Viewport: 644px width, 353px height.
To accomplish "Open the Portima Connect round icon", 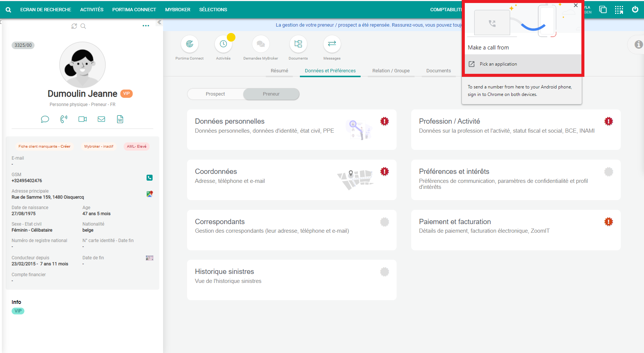I will 190,44.
